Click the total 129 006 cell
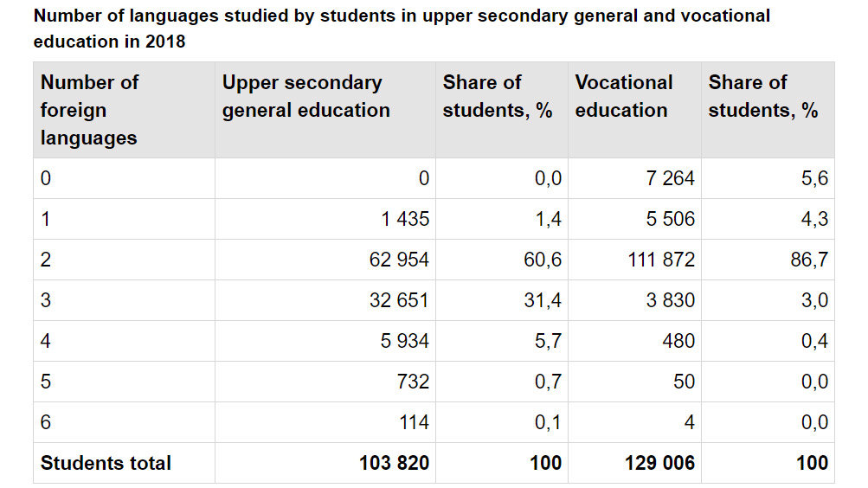The height and width of the screenshot is (488, 868). tap(659, 464)
